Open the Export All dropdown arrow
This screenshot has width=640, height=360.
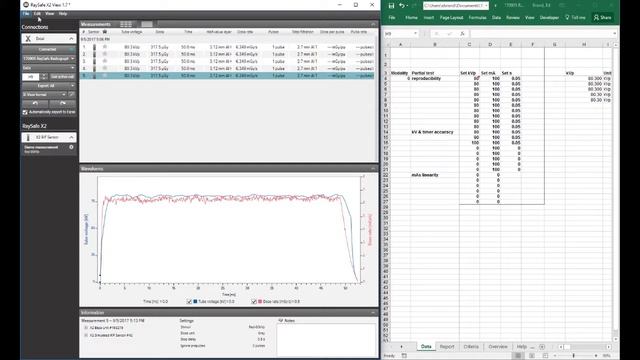click(73, 86)
